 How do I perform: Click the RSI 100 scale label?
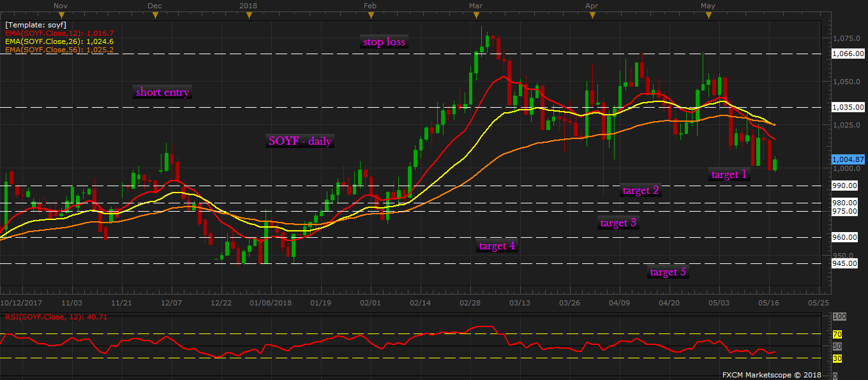tap(839, 316)
